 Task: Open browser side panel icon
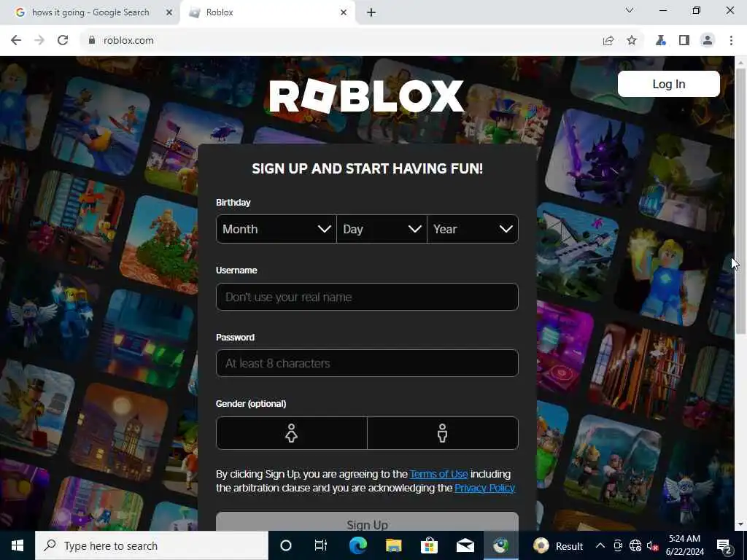tap(684, 41)
